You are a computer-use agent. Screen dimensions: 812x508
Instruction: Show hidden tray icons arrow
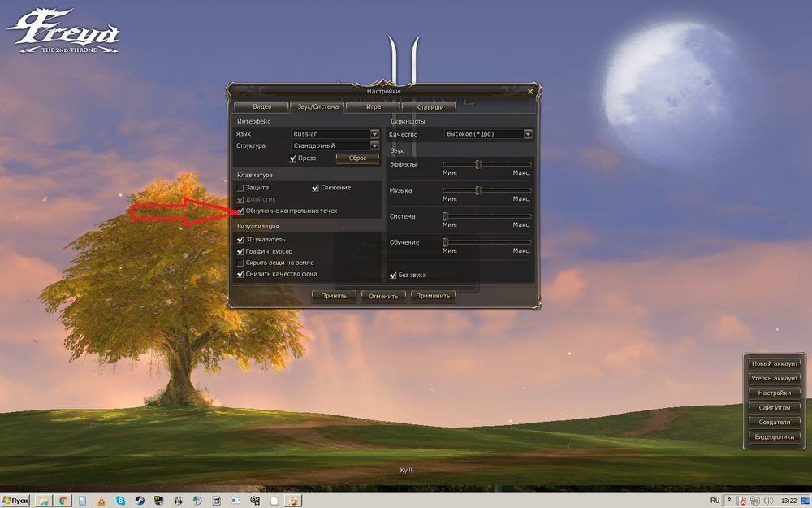click(729, 501)
